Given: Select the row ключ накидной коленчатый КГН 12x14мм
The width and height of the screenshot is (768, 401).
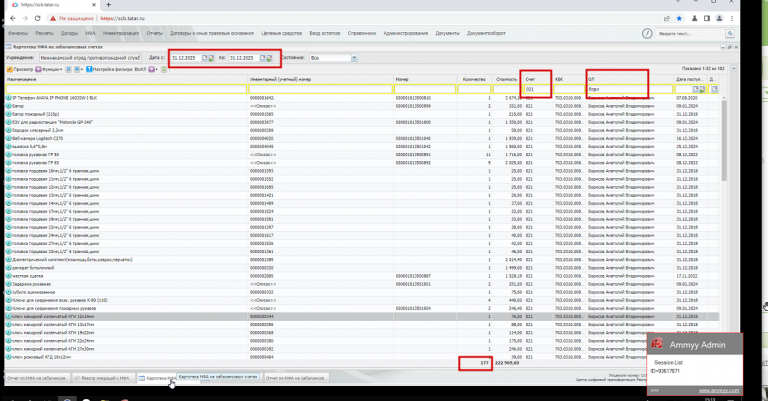Looking at the screenshot, I should pyautogui.click(x=362, y=317).
